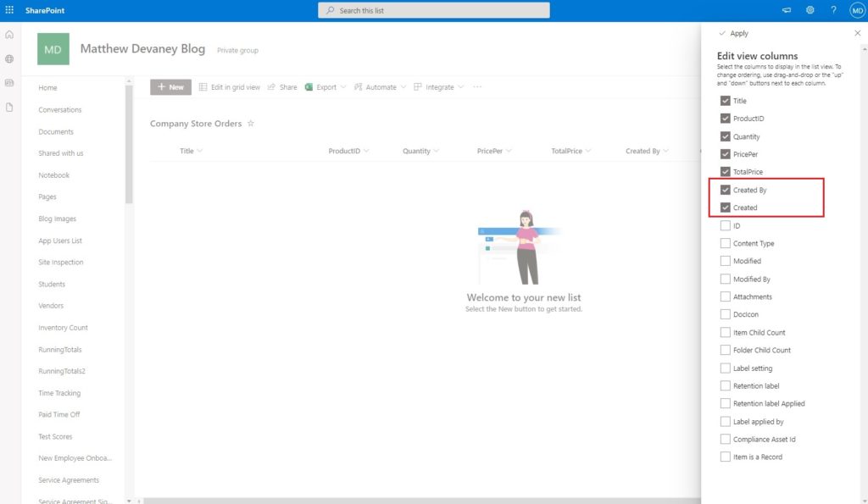
Task: Open SharePoint help
Action: click(833, 9)
